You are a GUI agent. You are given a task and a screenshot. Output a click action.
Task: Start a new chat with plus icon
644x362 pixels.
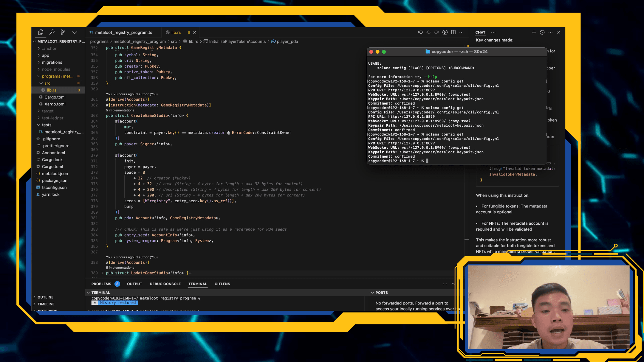(x=534, y=32)
